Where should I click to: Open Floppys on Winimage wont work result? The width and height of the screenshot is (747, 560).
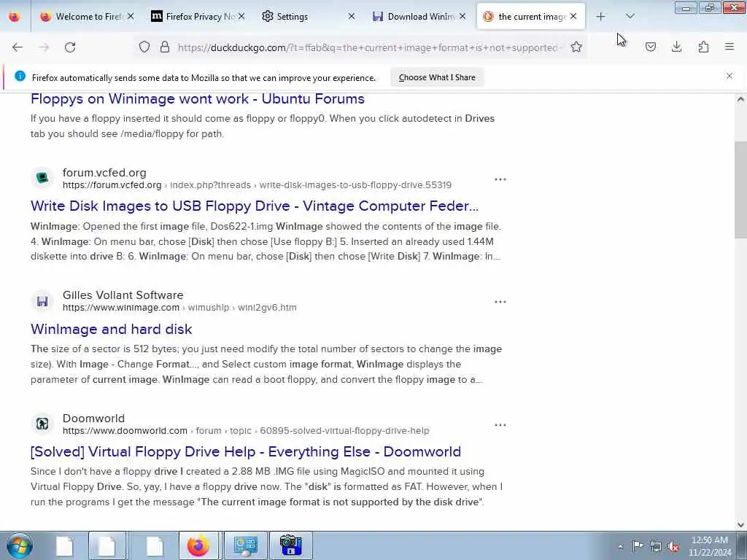[x=197, y=98]
